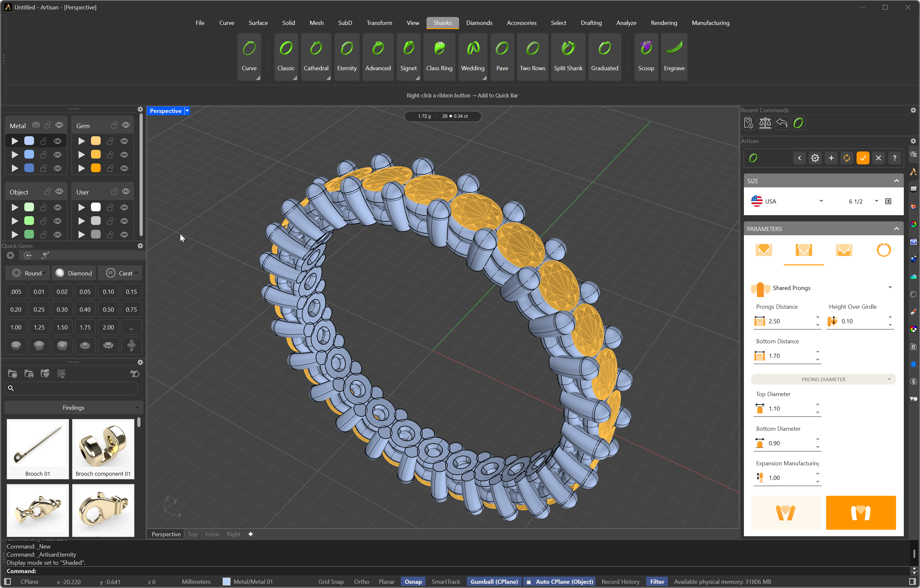Image resolution: width=920 pixels, height=588 pixels.
Task: Open the Rendering ribbon tab
Action: [x=664, y=23]
